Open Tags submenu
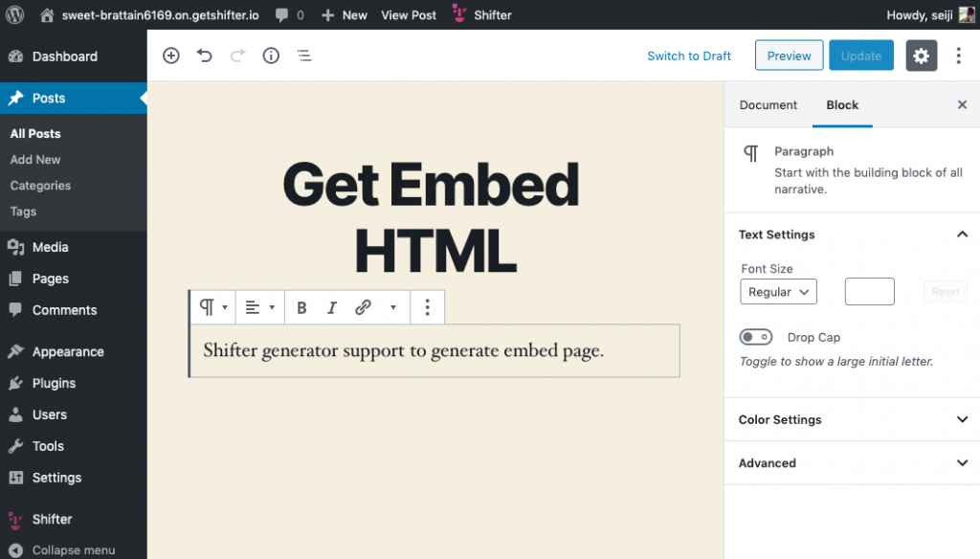The image size is (980, 559). tap(23, 212)
